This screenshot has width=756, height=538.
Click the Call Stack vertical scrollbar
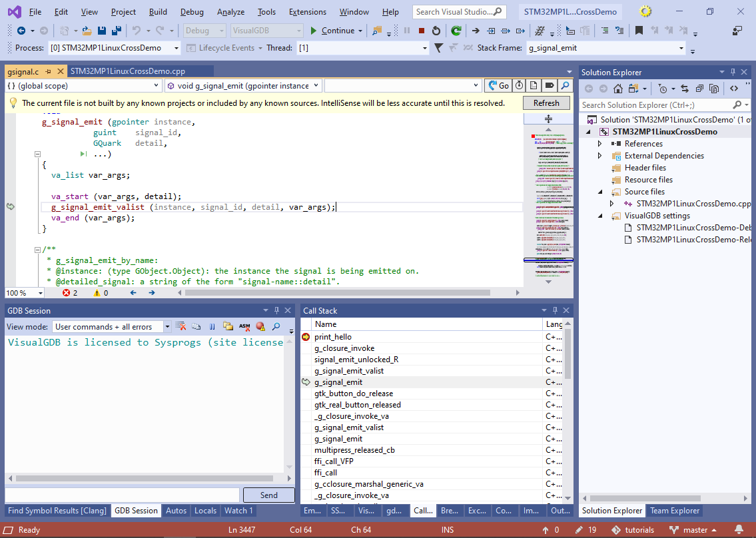[567, 354]
